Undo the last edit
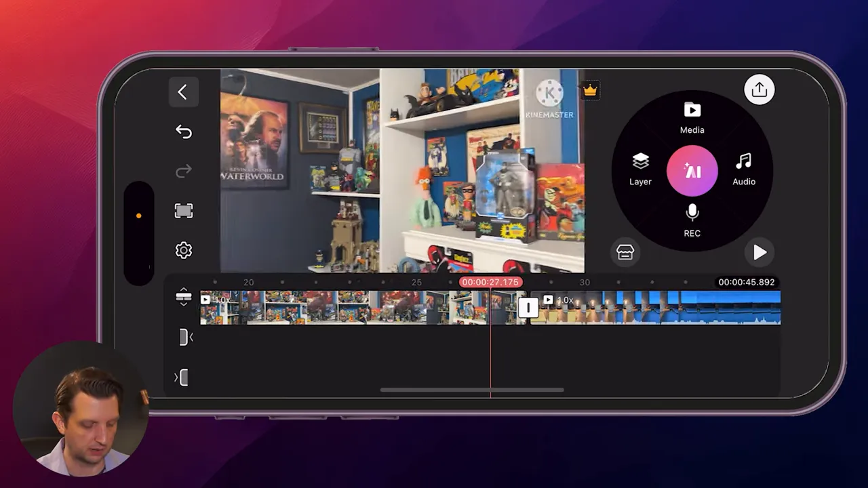 [x=184, y=131]
